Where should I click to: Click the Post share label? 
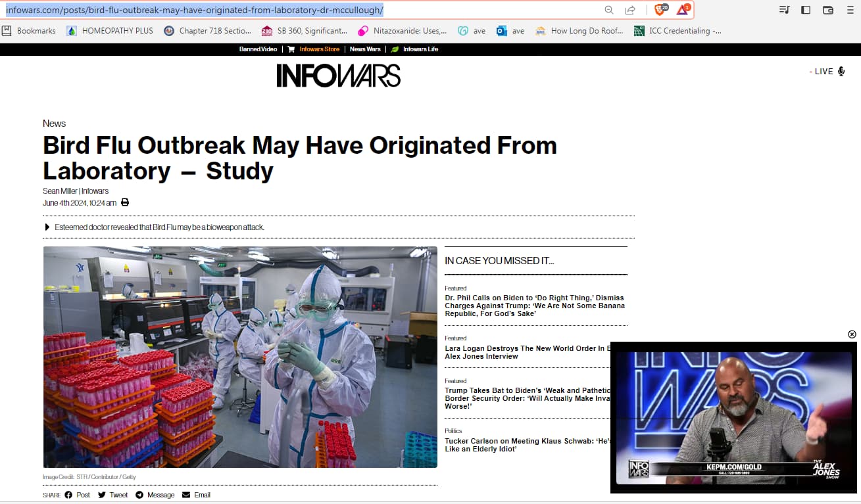[83, 495]
